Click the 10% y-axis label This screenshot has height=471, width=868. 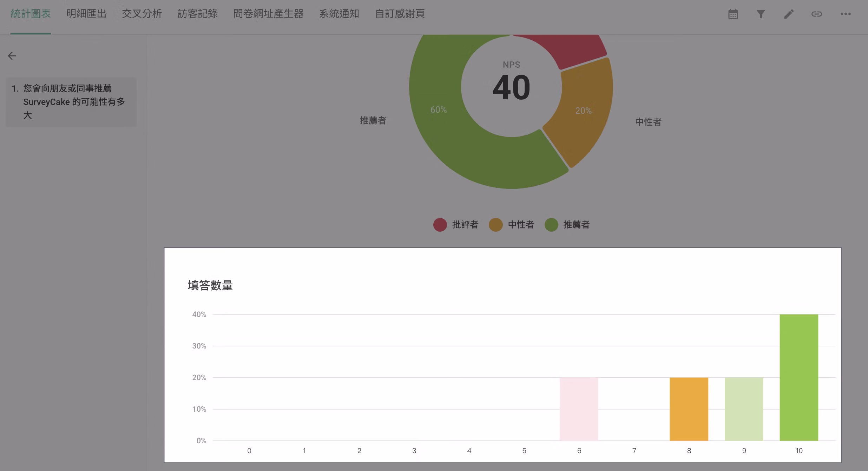pyautogui.click(x=199, y=409)
